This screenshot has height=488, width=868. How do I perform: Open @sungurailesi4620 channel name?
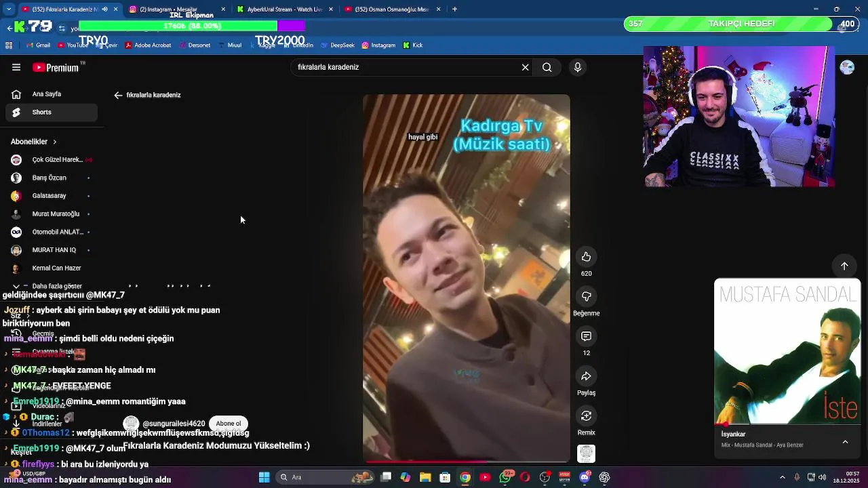174,424
